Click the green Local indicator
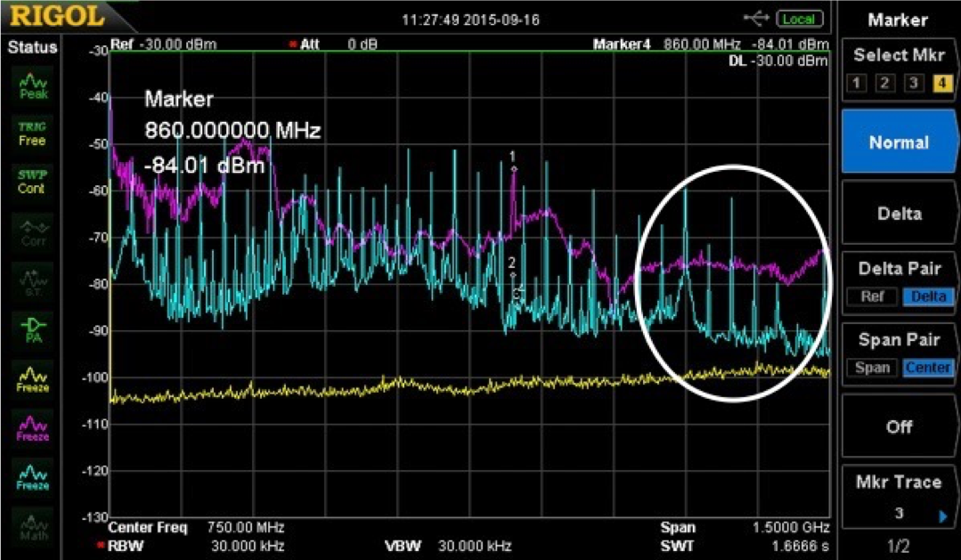961x560 pixels. tap(799, 19)
